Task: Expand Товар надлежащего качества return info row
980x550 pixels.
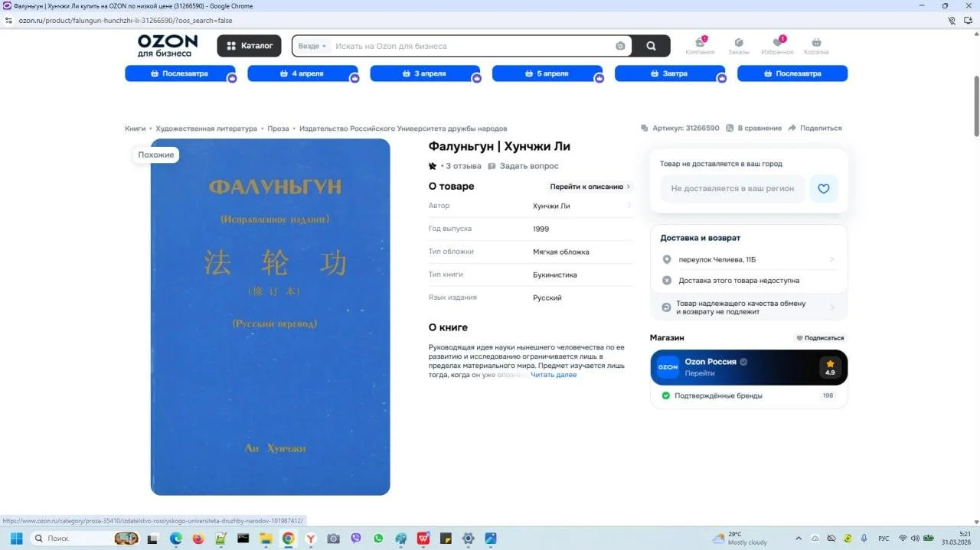Action: (749, 308)
